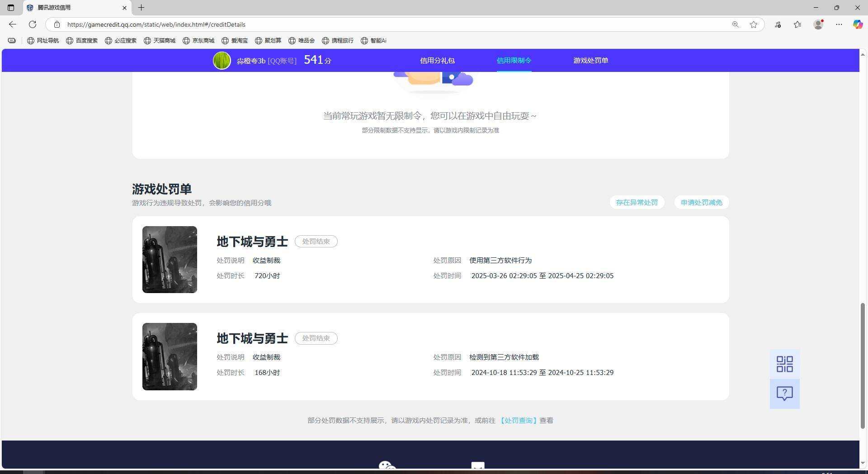This screenshot has width=868, height=474.
Task: Open favorites list icon
Action: click(798, 24)
